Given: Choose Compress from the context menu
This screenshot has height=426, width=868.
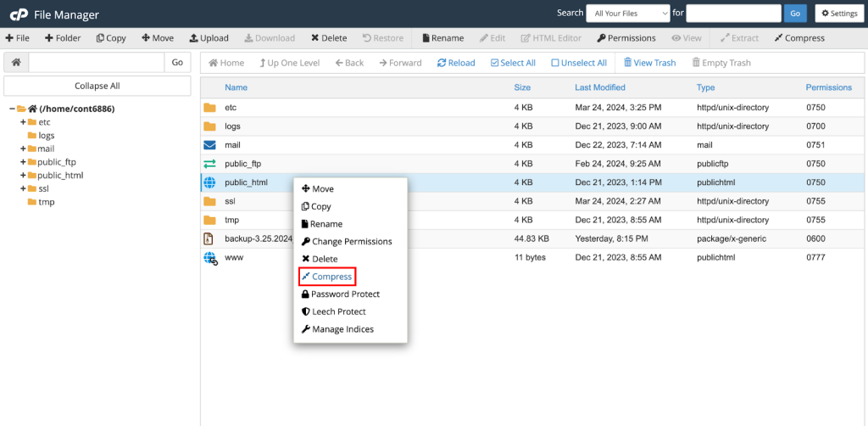Looking at the screenshot, I should [x=326, y=277].
